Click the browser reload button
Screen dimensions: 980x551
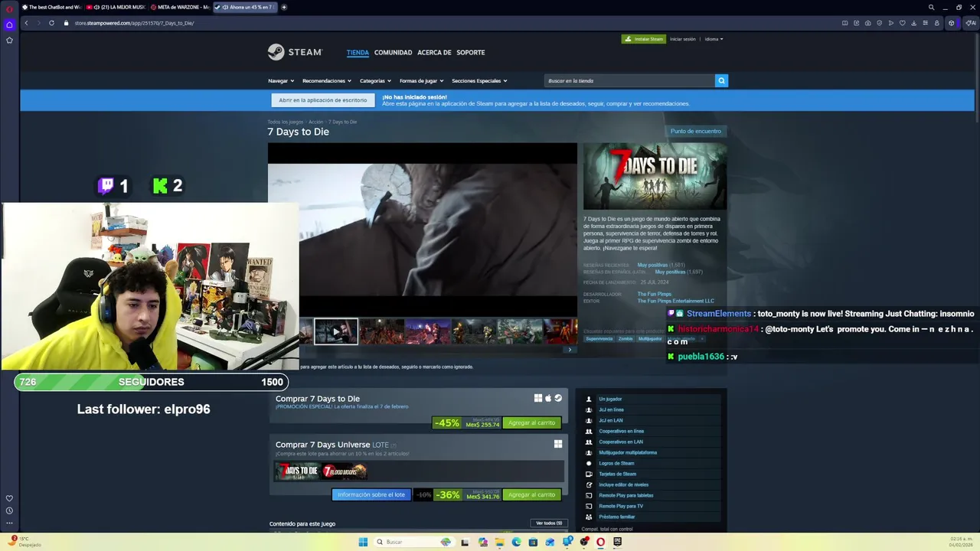(x=51, y=23)
